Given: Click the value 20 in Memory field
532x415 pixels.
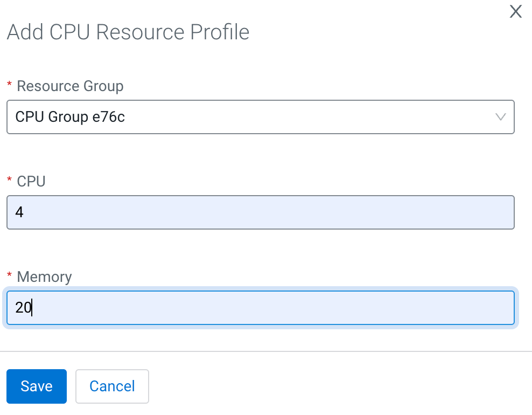Looking at the screenshot, I should point(23,308).
